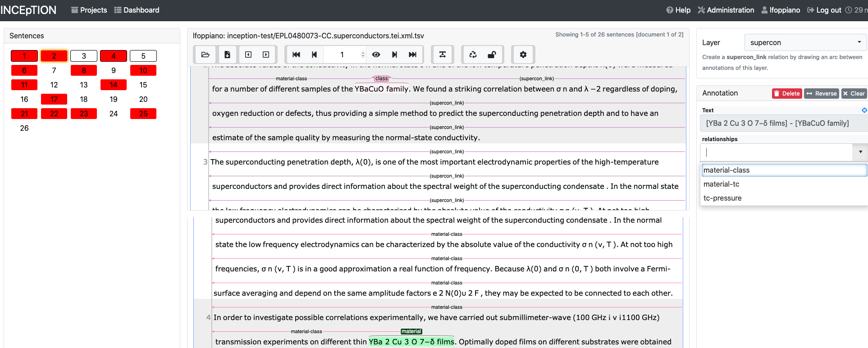Go to previous page of sentences

click(x=314, y=55)
